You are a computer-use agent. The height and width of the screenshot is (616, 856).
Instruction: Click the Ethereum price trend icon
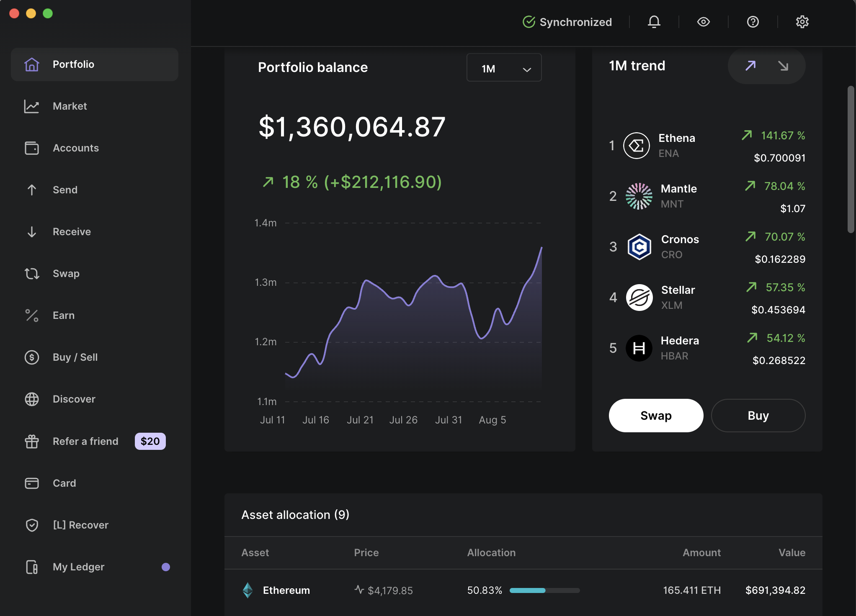click(x=359, y=590)
